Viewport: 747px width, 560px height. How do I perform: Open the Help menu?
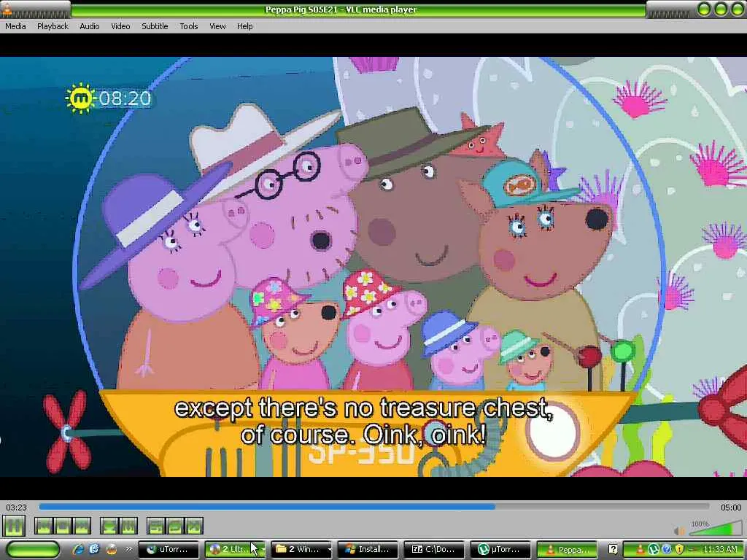point(245,26)
